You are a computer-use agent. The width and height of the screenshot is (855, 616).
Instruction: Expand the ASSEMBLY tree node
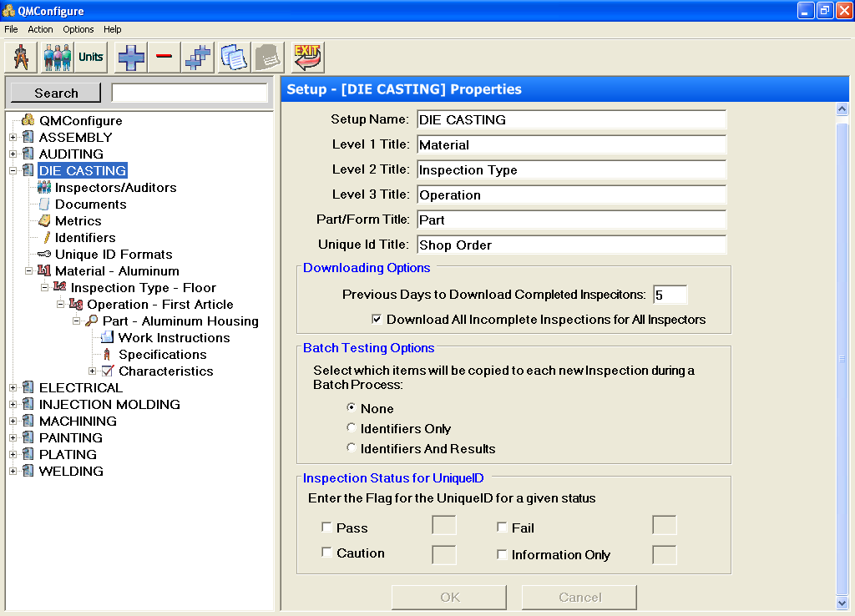(13, 138)
